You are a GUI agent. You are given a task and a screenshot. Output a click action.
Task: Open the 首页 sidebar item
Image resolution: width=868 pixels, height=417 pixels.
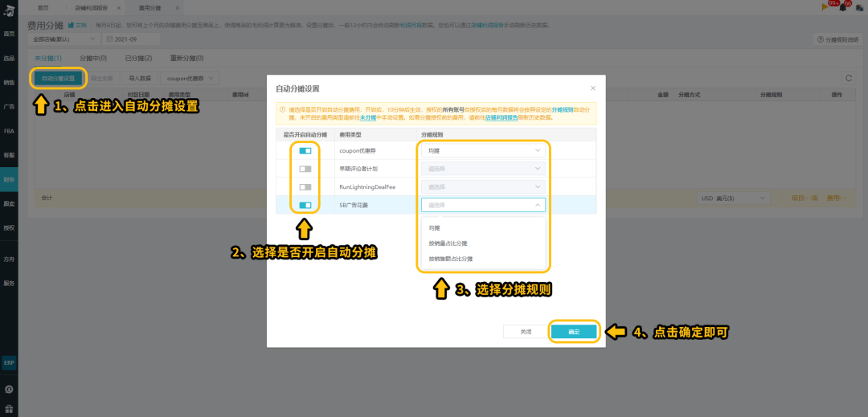[x=9, y=34]
